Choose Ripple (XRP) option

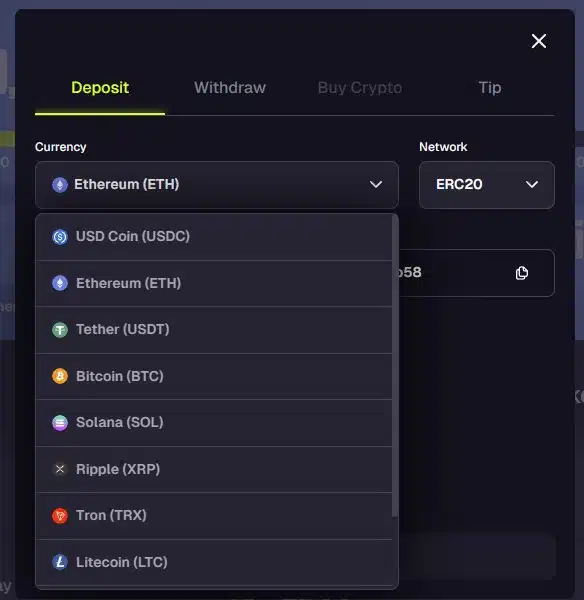[214, 470]
